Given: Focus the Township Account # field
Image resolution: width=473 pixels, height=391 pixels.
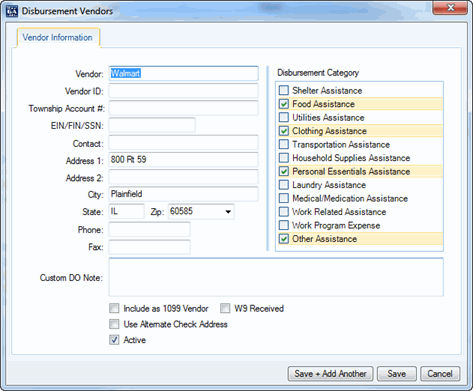Looking at the screenshot, I should point(183,108).
